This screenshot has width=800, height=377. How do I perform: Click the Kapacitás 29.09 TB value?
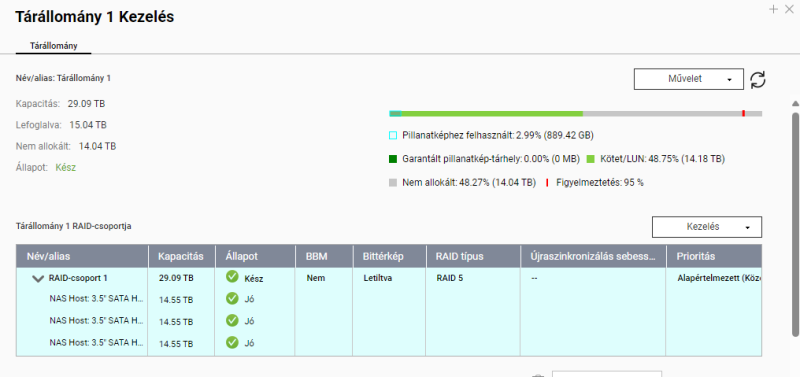pyautogui.click(x=86, y=104)
